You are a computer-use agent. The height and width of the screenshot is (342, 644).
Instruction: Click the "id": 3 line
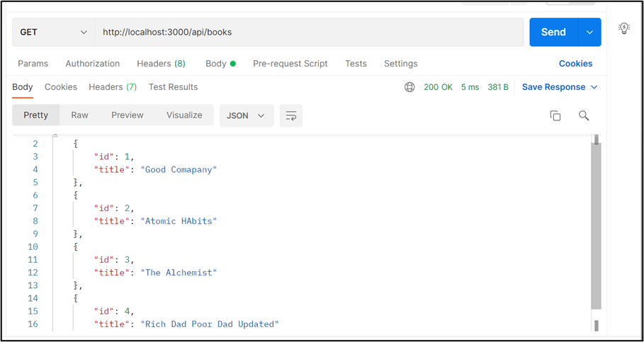(114, 259)
